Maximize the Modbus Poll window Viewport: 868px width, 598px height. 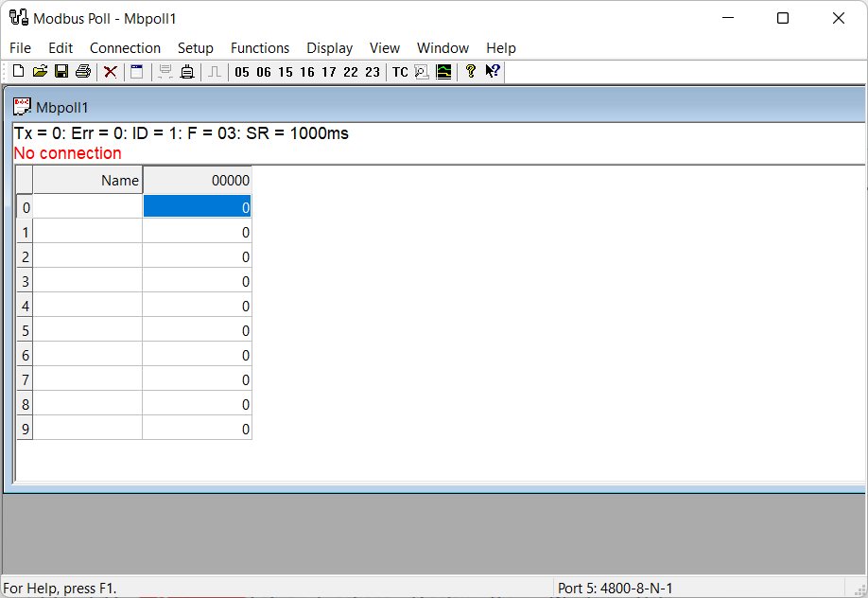pos(782,18)
